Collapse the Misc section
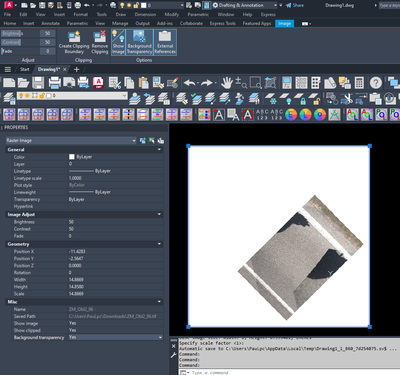The width and height of the screenshot is (400, 375). point(159,302)
